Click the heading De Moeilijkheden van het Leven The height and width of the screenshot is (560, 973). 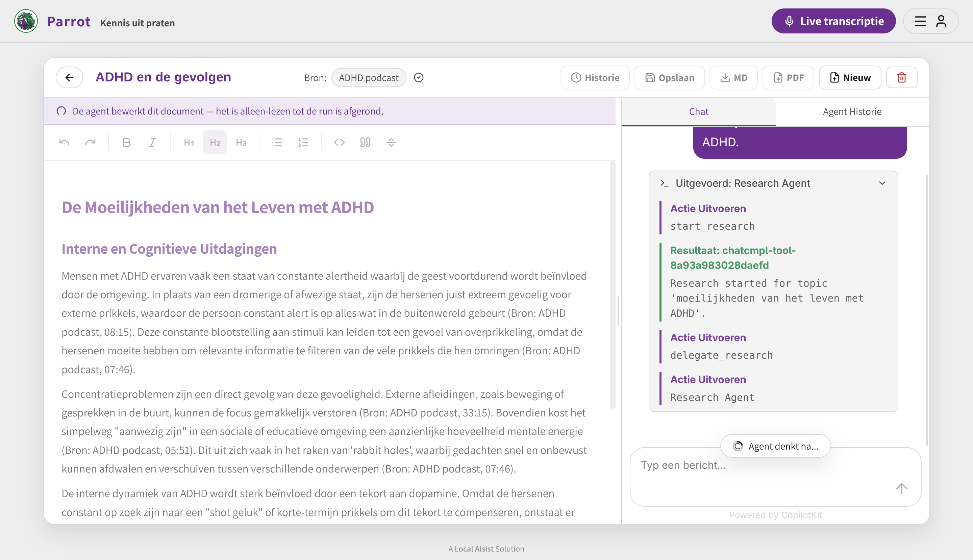point(218,207)
